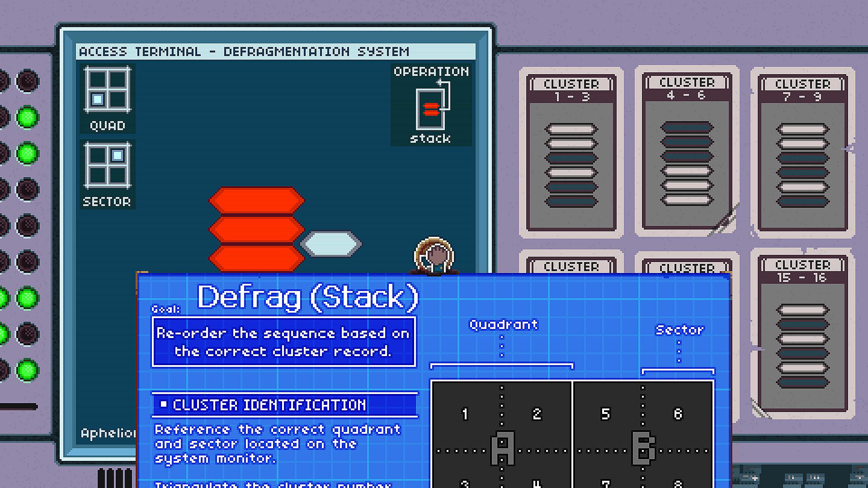
Task: Click the top red hexagon block
Action: 256,200
